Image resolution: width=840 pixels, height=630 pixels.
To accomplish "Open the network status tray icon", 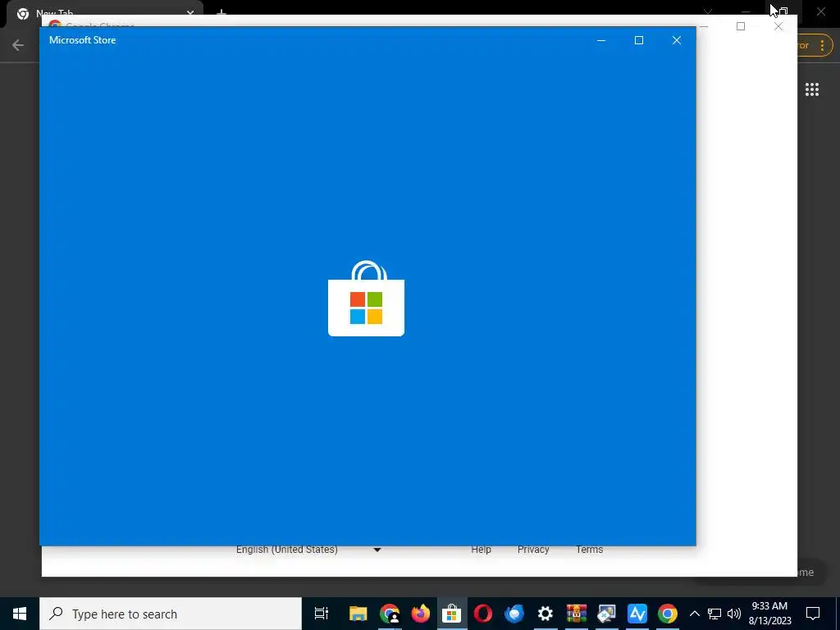I will [714, 614].
